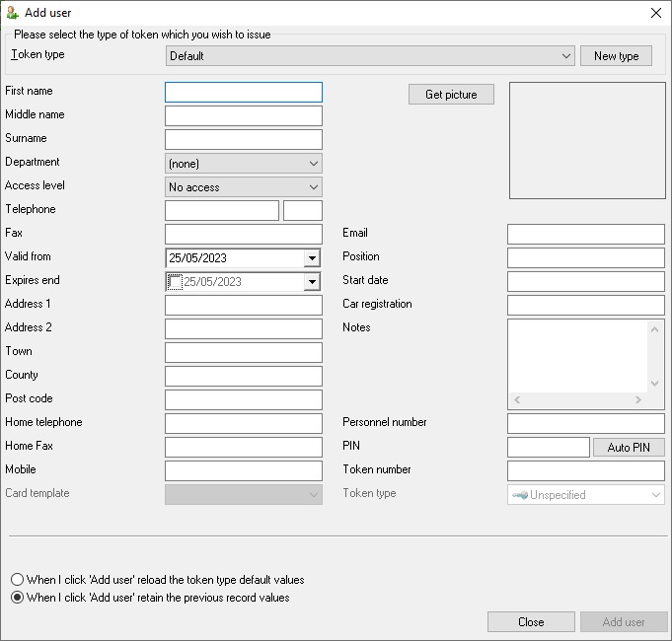Click the empty user picture box

587,140
